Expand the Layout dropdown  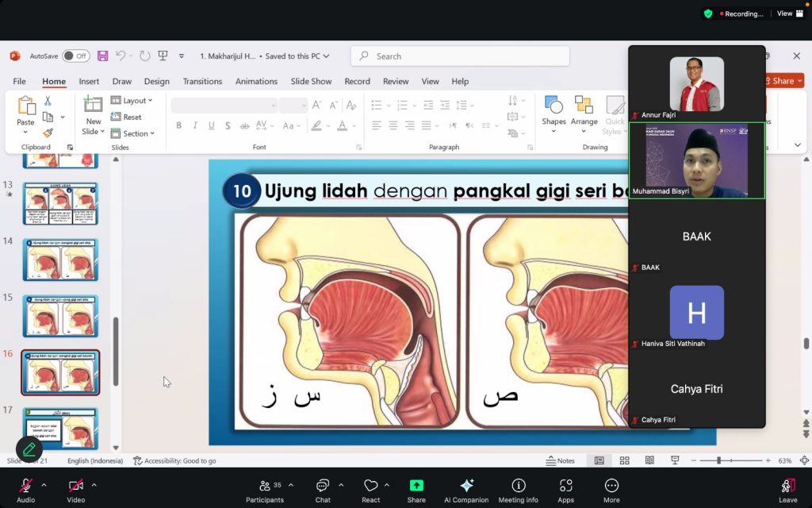[x=132, y=101]
